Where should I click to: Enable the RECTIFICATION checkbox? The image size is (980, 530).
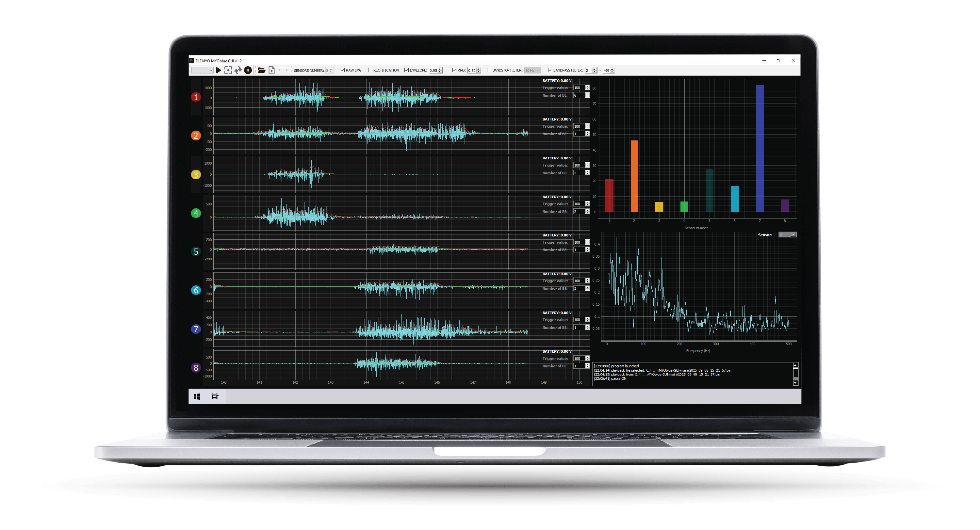pyautogui.click(x=370, y=70)
